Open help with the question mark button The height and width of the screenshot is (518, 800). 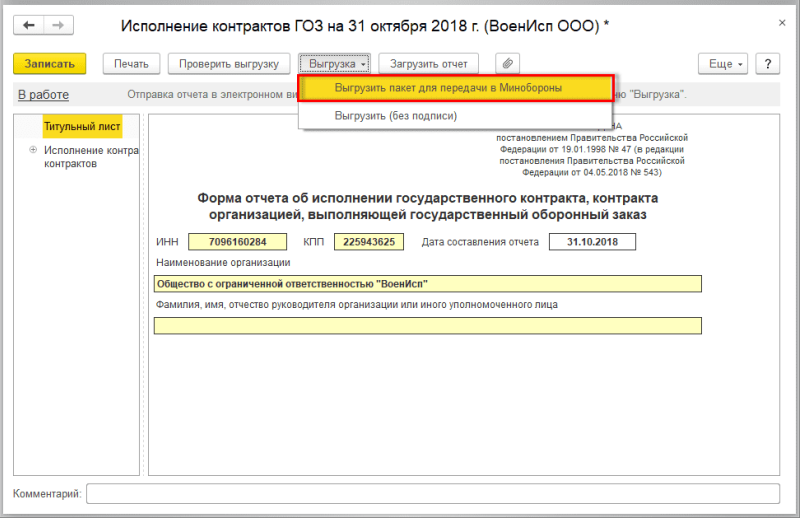pyautogui.click(x=767, y=64)
